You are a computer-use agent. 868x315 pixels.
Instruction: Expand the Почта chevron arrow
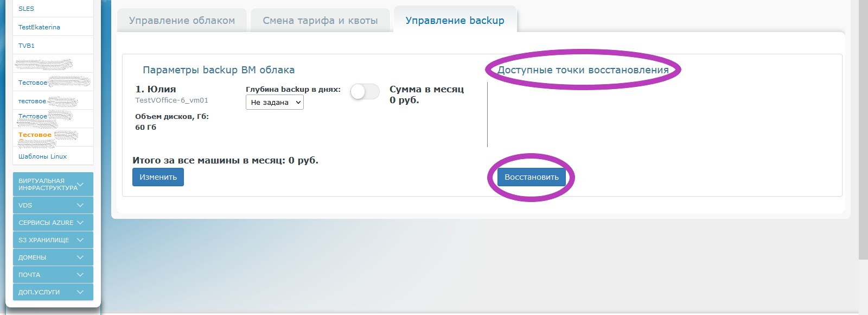tap(80, 275)
